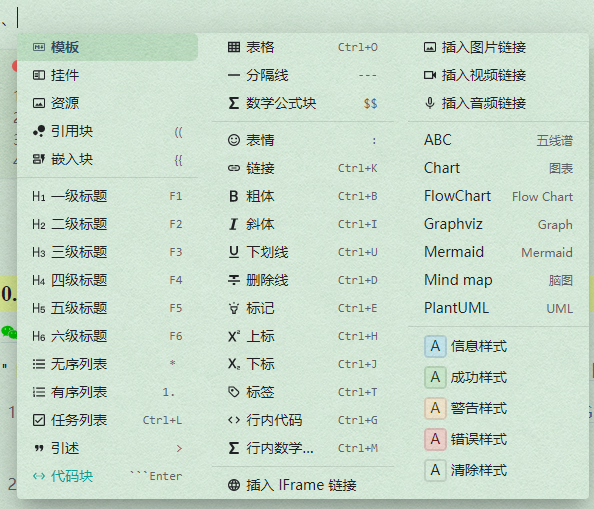Click the Ctrl+O shortcut hint for 表格
Viewport: 594px width, 509px height.
pos(358,48)
